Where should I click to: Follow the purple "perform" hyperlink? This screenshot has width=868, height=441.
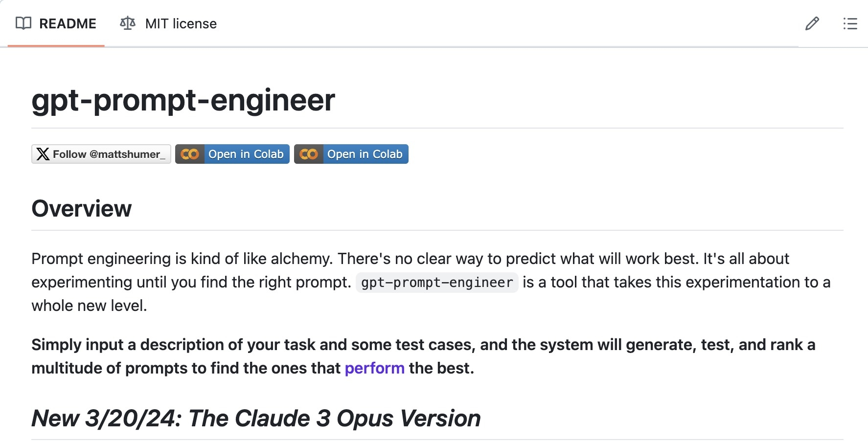click(x=375, y=368)
